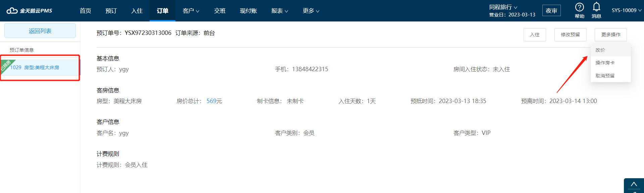Screen dimensions: 644x193
Task: Click the 更多操作 button
Action: click(x=611, y=35)
